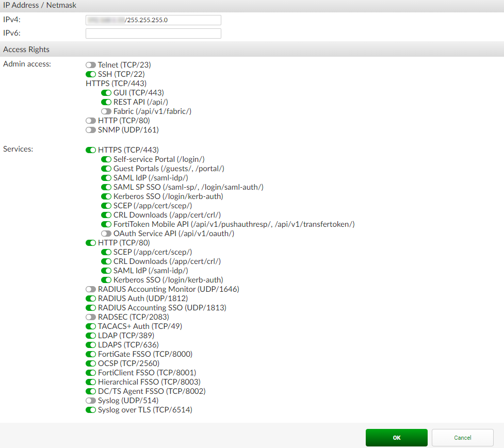This screenshot has width=504, height=448.
Task: Toggle the Guest Portals service off
Action: point(106,168)
